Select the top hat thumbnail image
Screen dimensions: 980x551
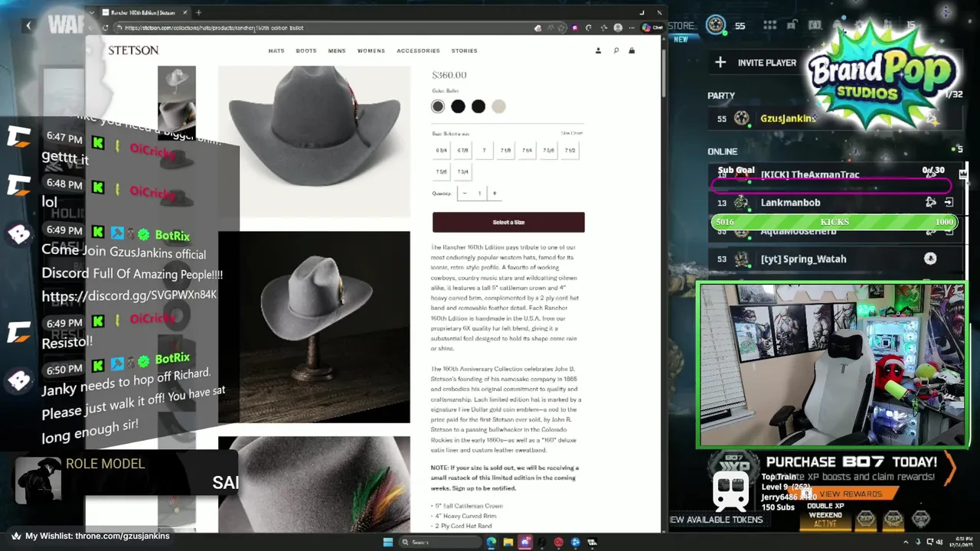(177, 81)
